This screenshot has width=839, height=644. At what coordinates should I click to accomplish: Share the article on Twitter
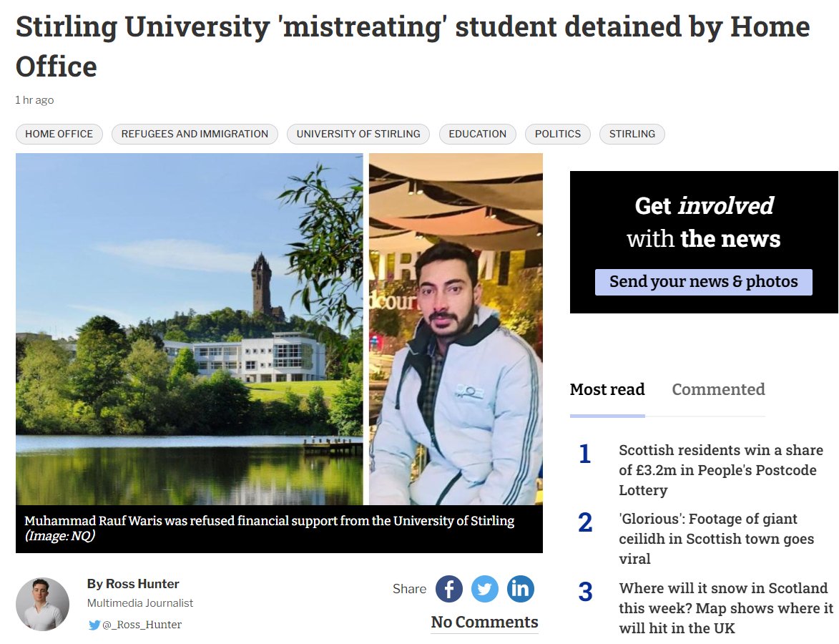[485, 588]
